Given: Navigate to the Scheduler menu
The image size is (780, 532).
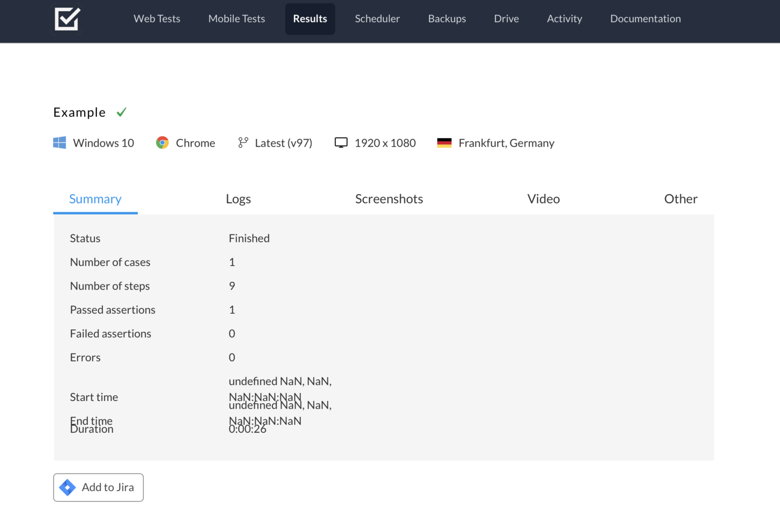Looking at the screenshot, I should point(377,18).
